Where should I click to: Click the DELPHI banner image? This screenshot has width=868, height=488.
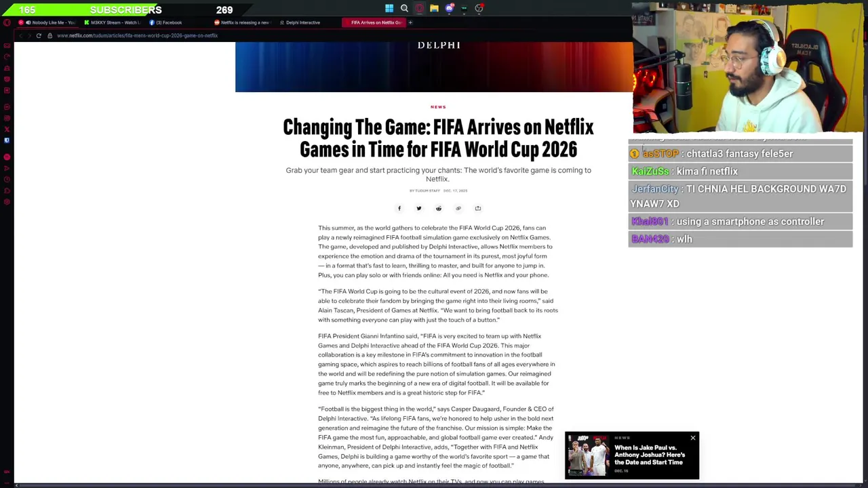434,67
